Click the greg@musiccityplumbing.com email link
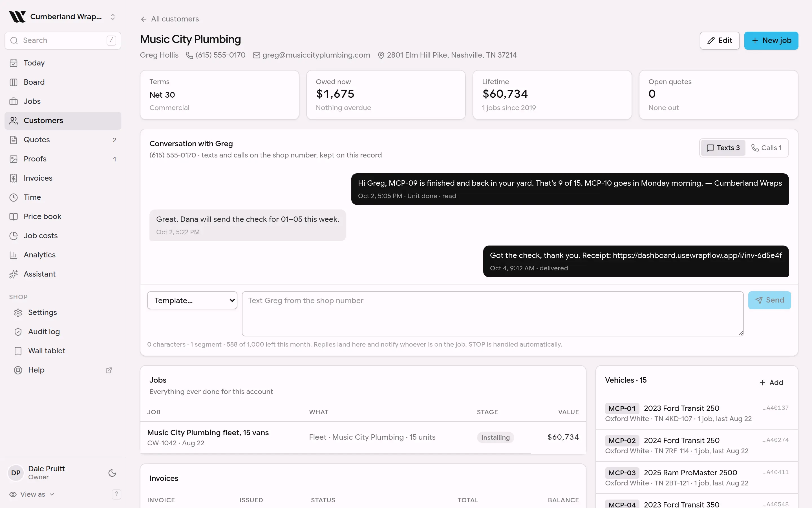 pyautogui.click(x=311, y=55)
